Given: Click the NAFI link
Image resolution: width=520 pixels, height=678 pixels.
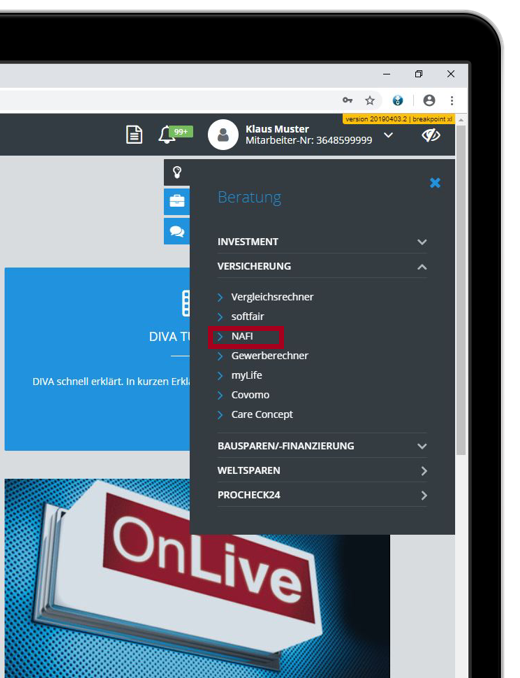Looking at the screenshot, I should (x=242, y=336).
